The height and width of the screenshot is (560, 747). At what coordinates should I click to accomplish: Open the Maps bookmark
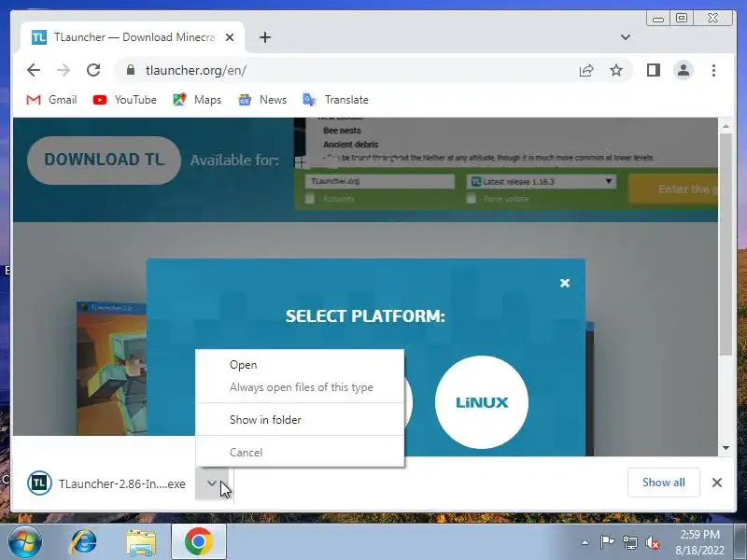[x=197, y=100]
